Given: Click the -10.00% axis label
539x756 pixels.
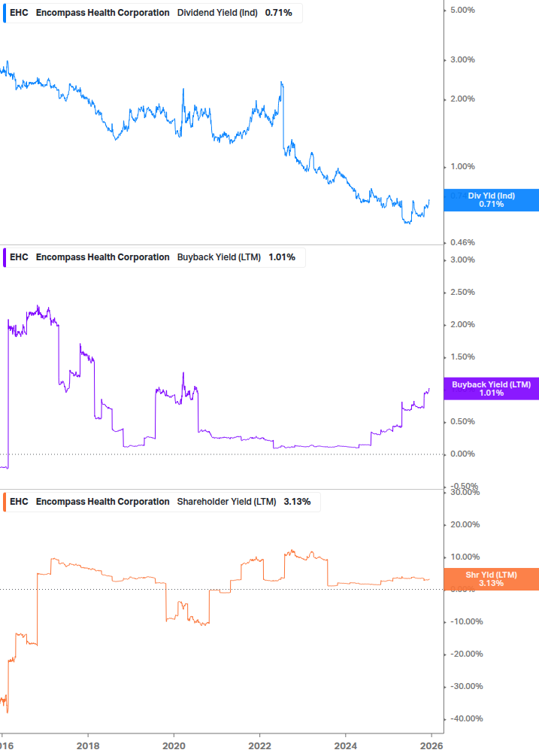Looking at the screenshot, I should (466, 621).
